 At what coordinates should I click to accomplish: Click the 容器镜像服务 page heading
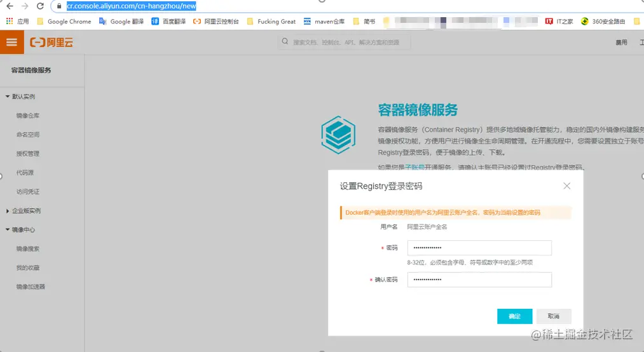click(x=418, y=110)
